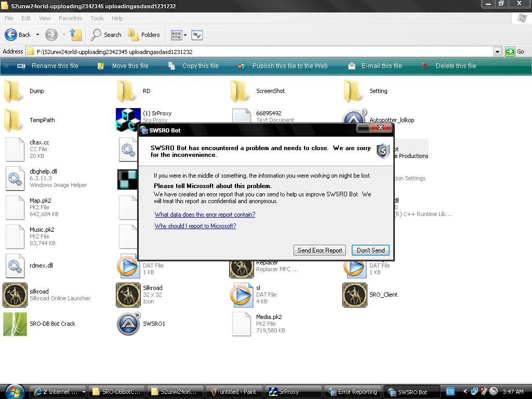Select the Dump folder
The width and height of the screenshot is (532, 399).
(x=24, y=91)
